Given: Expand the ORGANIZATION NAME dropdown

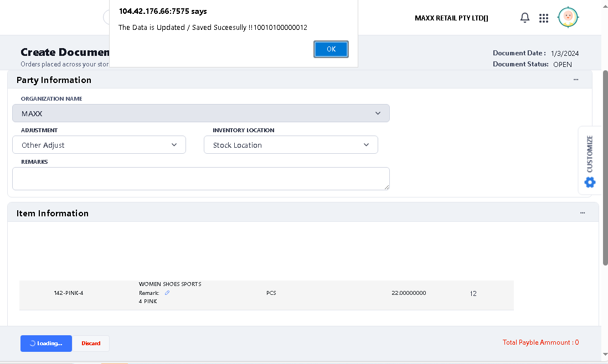Looking at the screenshot, I should [x=378, y=113].
